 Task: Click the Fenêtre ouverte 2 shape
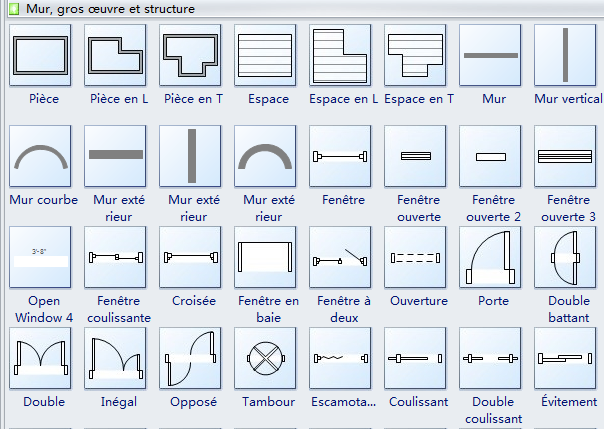tap(490, 156)
